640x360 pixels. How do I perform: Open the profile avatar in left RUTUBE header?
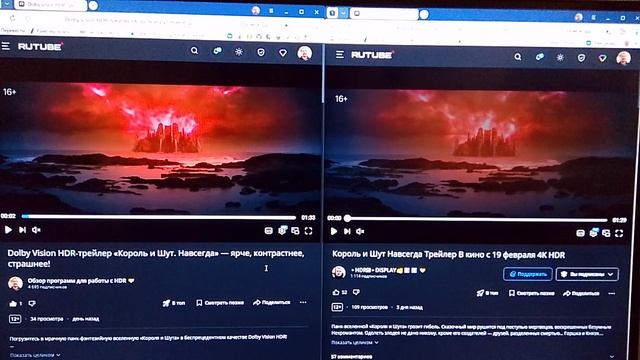tap(304, 53)
